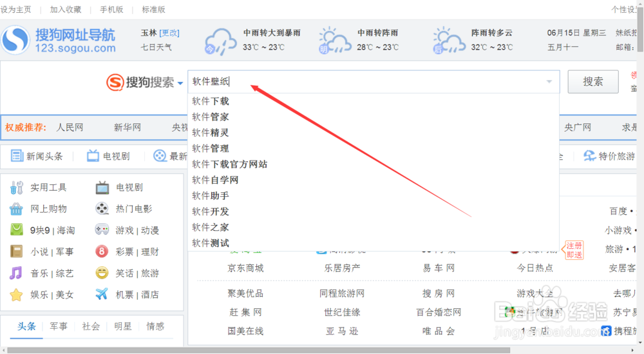The height and width of the screenshot is (354, 644).
Task: Click the 更改 city link
Action: click(x=169, y=33)
